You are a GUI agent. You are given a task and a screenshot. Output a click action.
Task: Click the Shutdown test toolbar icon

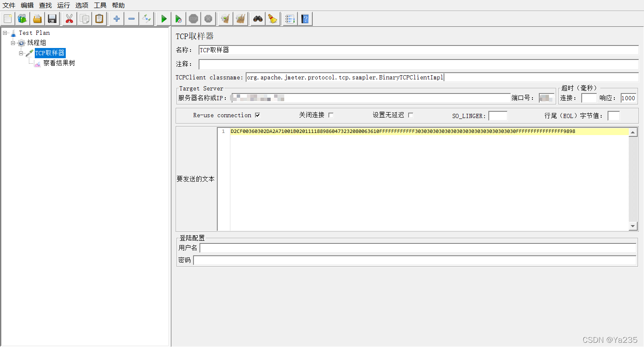click(x=208, y=19)
